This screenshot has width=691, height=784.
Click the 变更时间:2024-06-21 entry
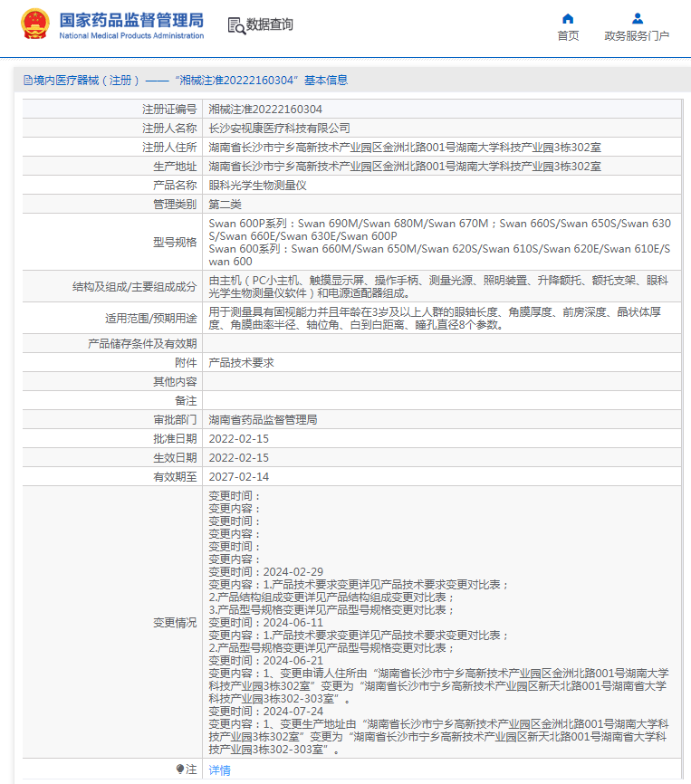point(266,661)
